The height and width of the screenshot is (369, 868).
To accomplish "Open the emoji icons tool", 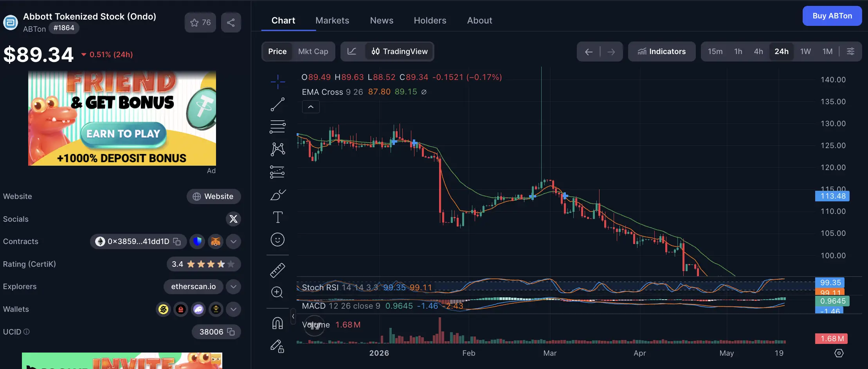I will pyautogui.click(x=277, y=239).
